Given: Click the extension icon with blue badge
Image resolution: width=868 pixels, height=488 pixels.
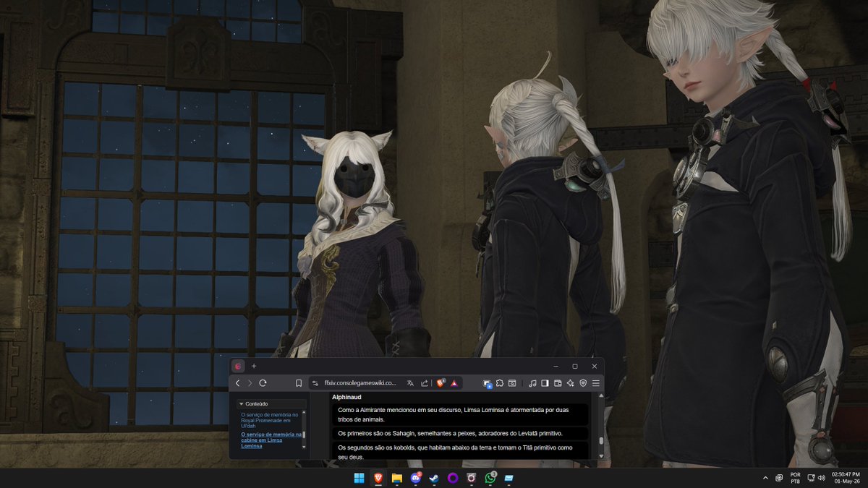Looking at the screenshot, I should pos(488,384).
